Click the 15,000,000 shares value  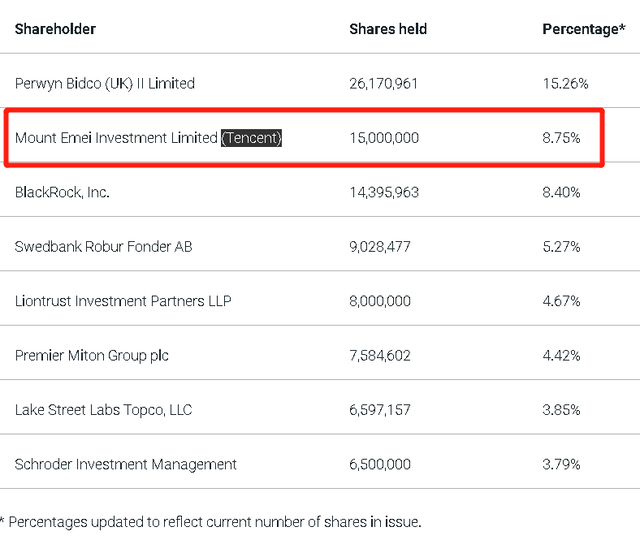click(384, 138)
